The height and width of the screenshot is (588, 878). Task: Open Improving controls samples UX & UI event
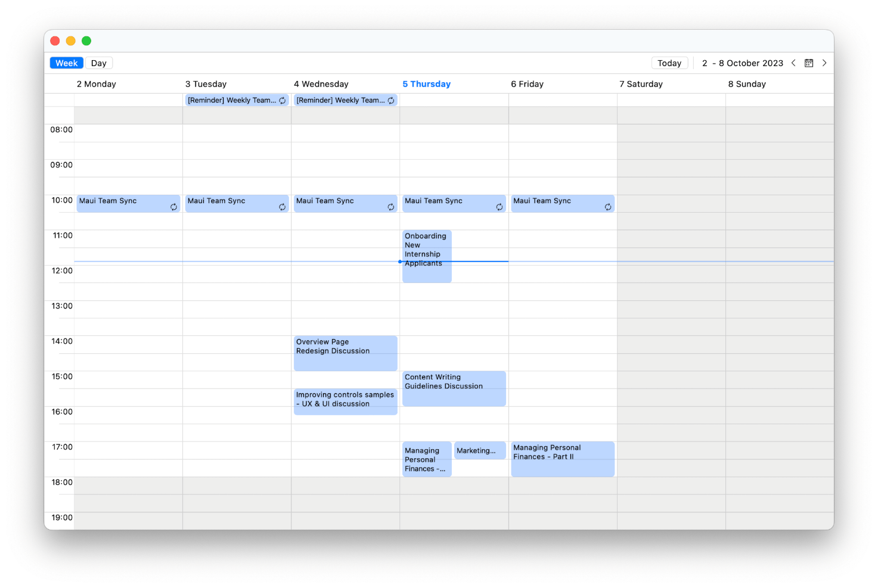click(346, 402)
